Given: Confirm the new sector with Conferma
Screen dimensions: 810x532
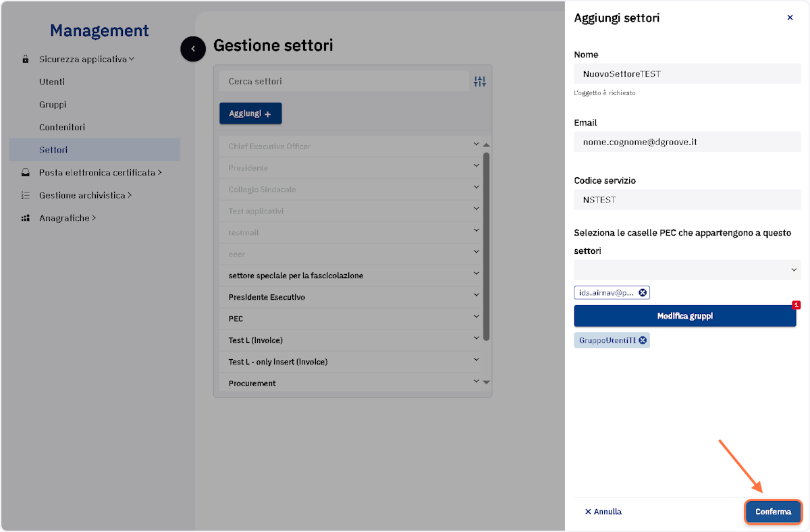Looking at the screenshot, I should [x=773, y=512].
